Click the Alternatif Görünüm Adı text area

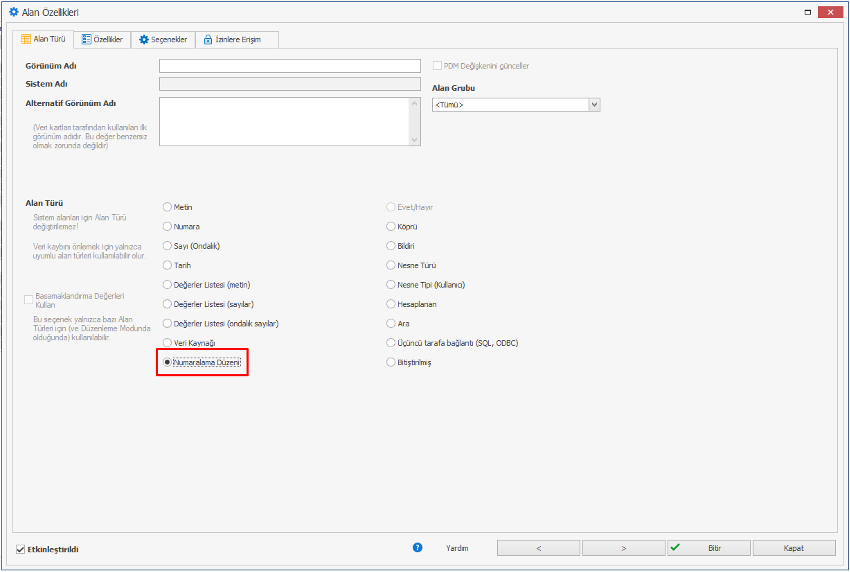tap(289, 121)
